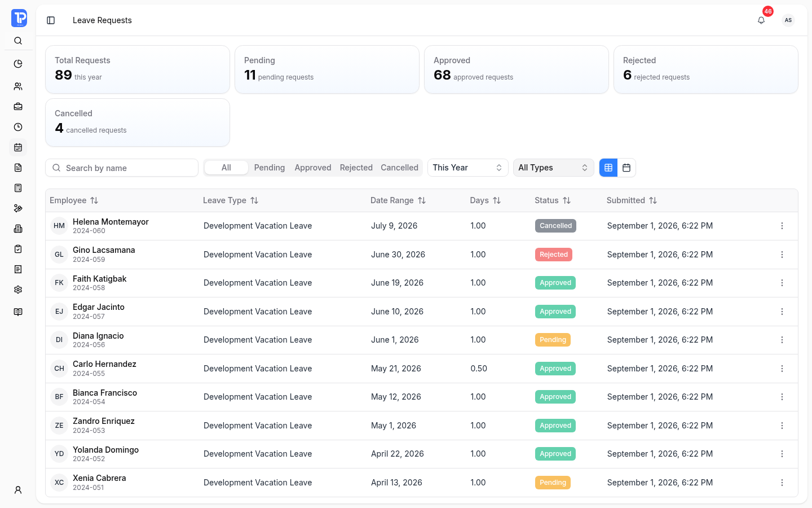Open the document file sidebar icon
The height and width of the screenshot is (508, 812).
18,168
